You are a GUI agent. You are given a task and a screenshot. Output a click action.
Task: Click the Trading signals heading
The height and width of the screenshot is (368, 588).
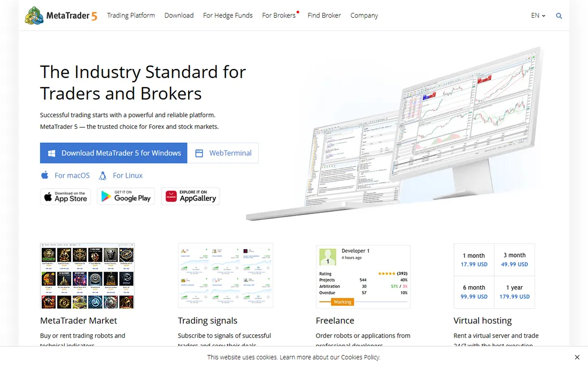coord(207,321)
